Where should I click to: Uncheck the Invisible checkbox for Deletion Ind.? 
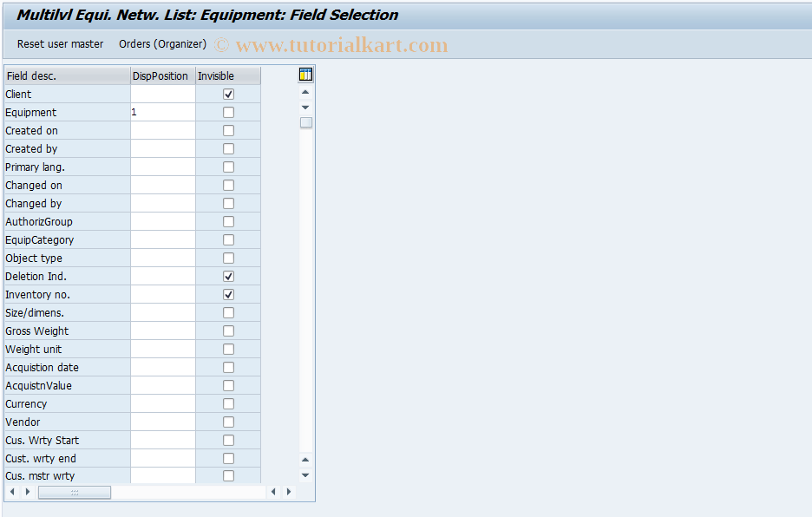[228, 276]
